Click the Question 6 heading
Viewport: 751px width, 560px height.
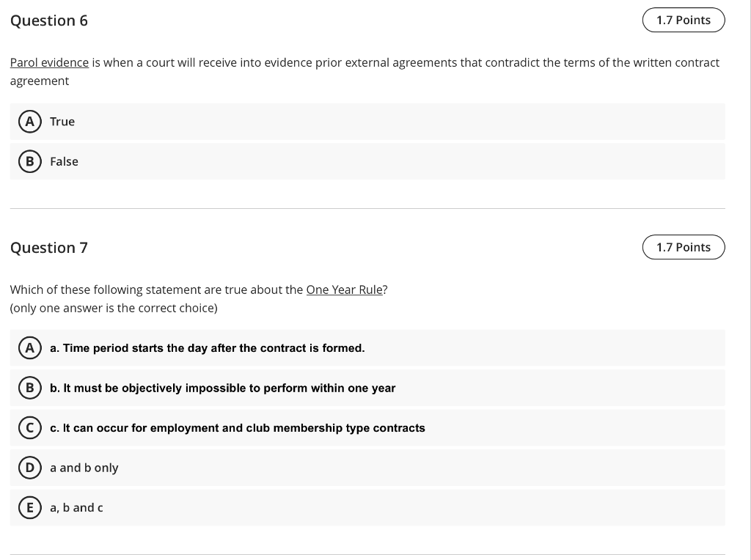48,21
